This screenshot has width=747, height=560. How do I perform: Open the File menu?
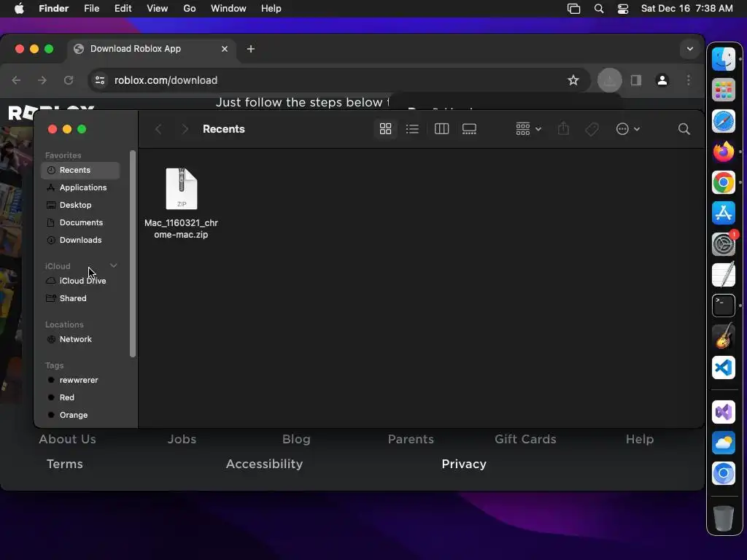(91, 9)
